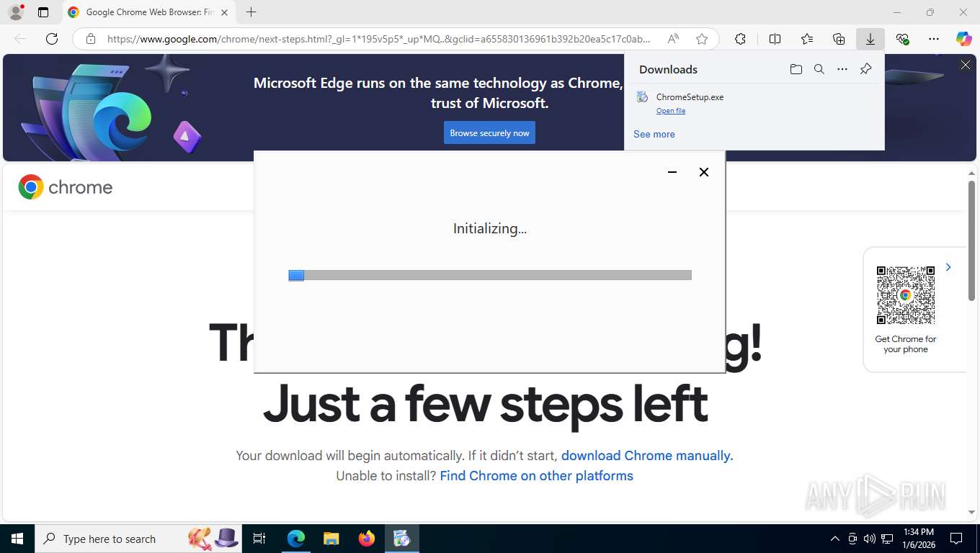Open volume control in system tray
Screen dimensions: 980x553
point(870,539)
